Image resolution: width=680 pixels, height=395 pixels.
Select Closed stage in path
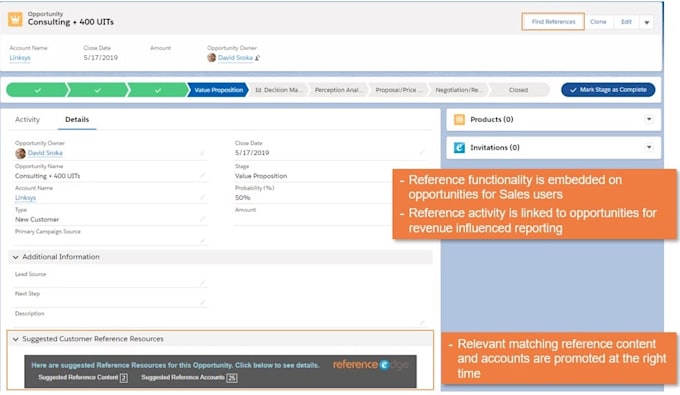tap(519, 90)
